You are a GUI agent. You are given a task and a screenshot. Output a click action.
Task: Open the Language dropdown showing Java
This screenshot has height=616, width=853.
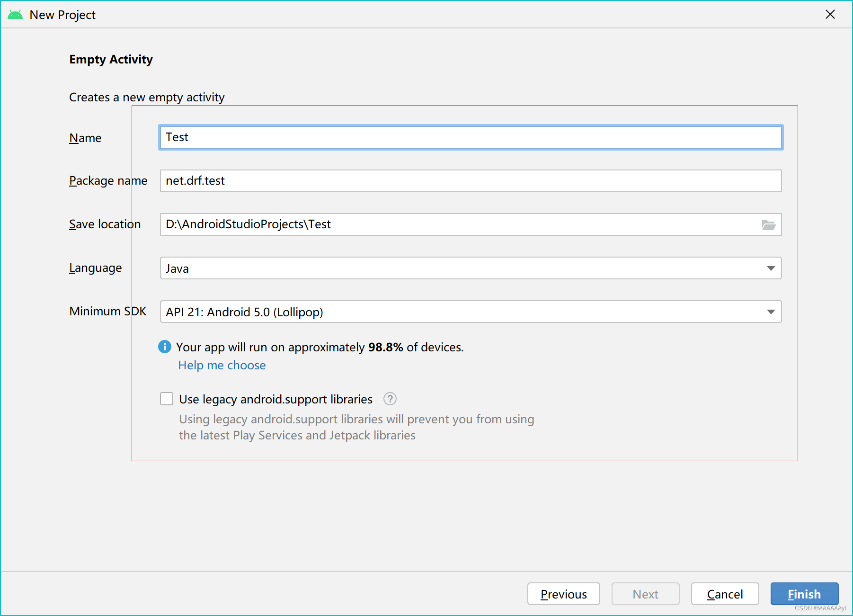[471, 268]
